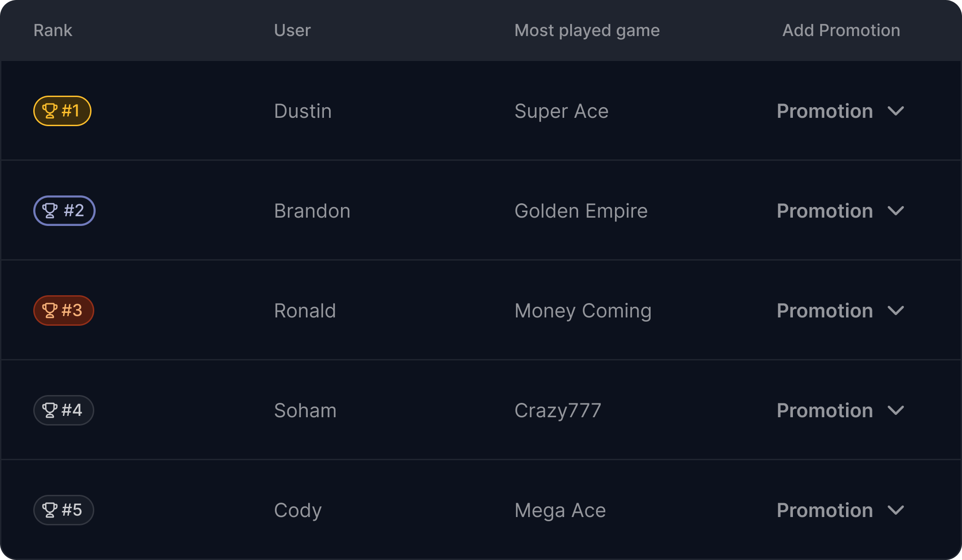This screenshot has height=560, width=962.
Task: Click the trophy icon in the #5 badge
Action: tap(49, 510)
